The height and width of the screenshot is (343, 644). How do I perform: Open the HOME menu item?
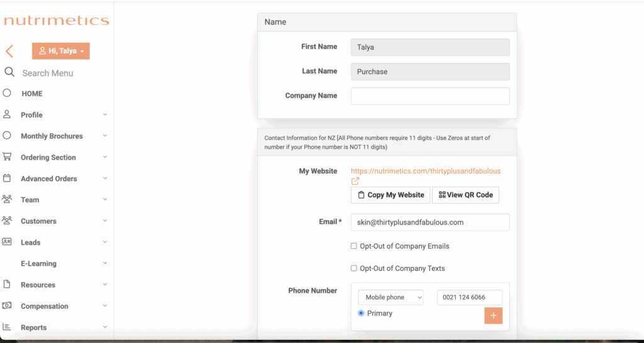[x=32, y=94]
